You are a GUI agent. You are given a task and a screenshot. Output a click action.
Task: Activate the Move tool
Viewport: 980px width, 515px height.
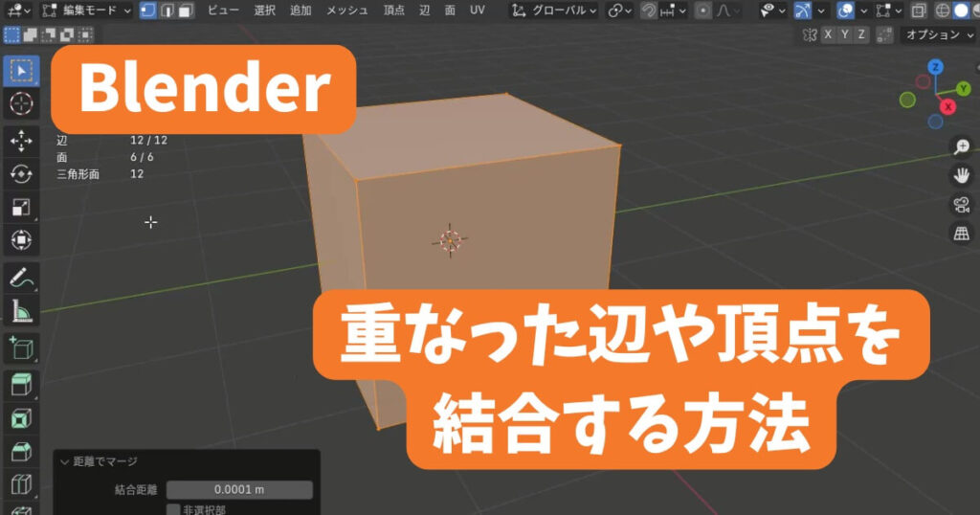click(21, 142)
